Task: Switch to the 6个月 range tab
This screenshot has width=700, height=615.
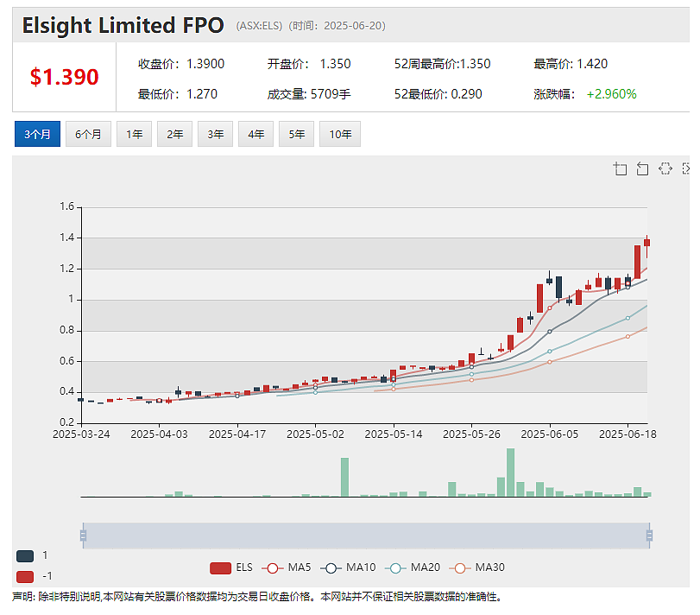Action: [x=88, y=134]
